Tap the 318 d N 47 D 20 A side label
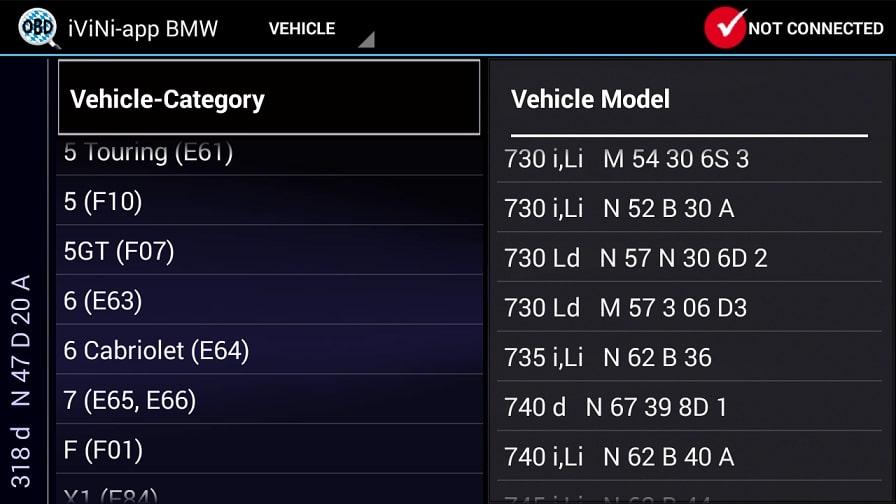The width and height of the screenshot is (896, 504). [x=21, y=381]
